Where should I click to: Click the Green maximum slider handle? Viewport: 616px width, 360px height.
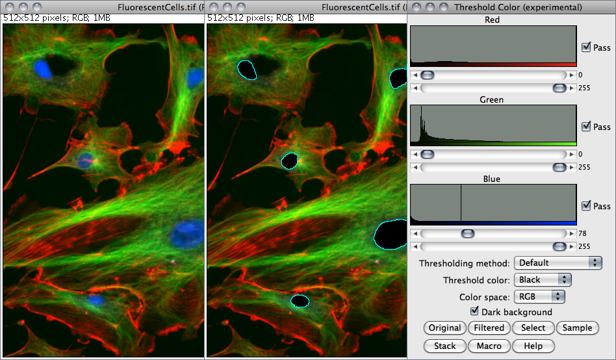[x=559, y=167]
